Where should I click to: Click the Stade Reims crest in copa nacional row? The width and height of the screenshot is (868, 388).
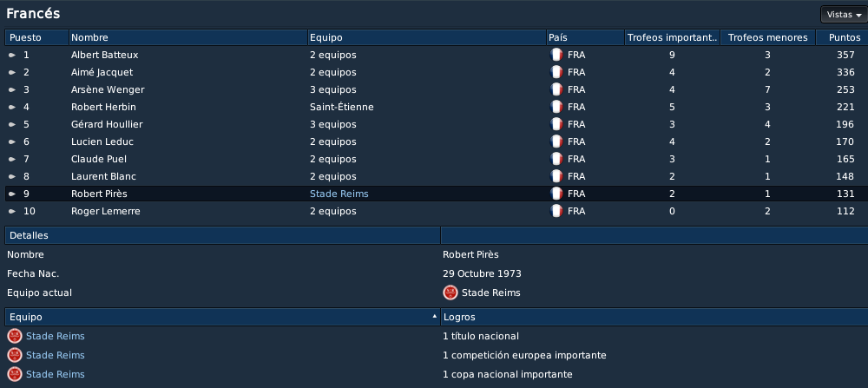pyautogui.click(x=15, y=374)
